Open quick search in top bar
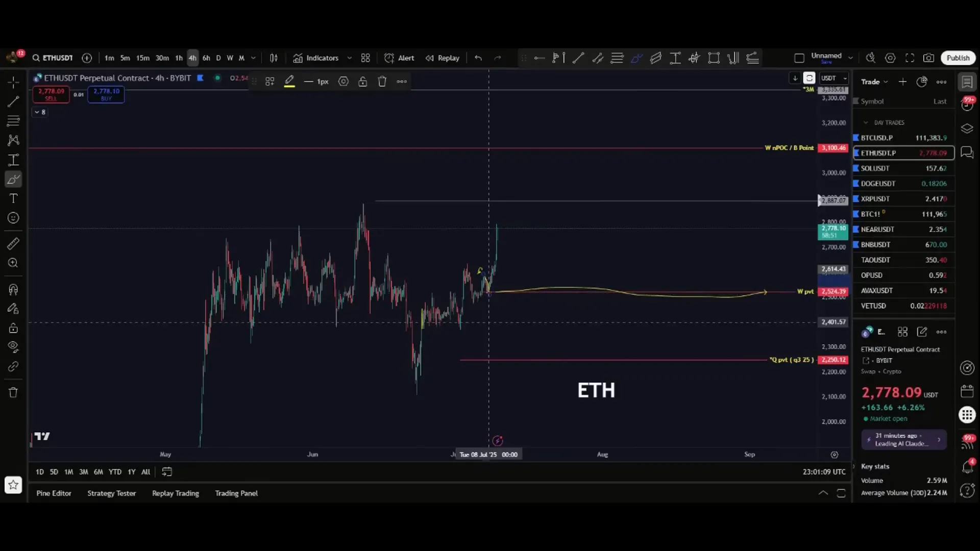This screenshot has height=551, width=980. pyautogui.click(x=871, y=58)
